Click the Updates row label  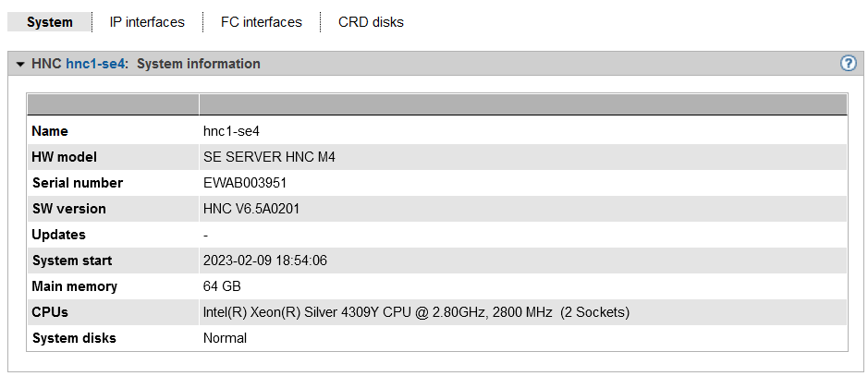point(59,235)
